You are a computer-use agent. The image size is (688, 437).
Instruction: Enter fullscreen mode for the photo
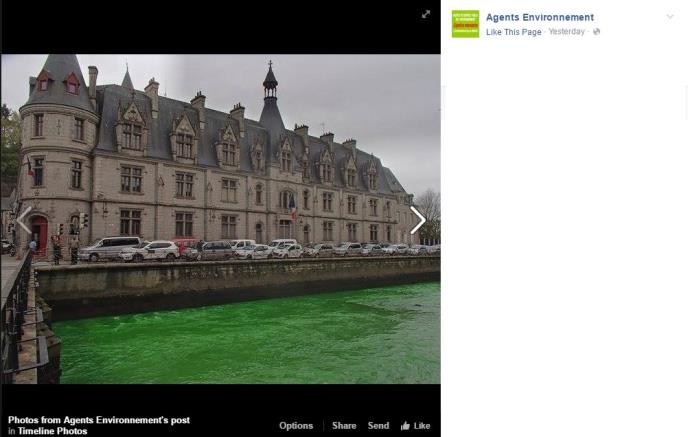[425, 14]
